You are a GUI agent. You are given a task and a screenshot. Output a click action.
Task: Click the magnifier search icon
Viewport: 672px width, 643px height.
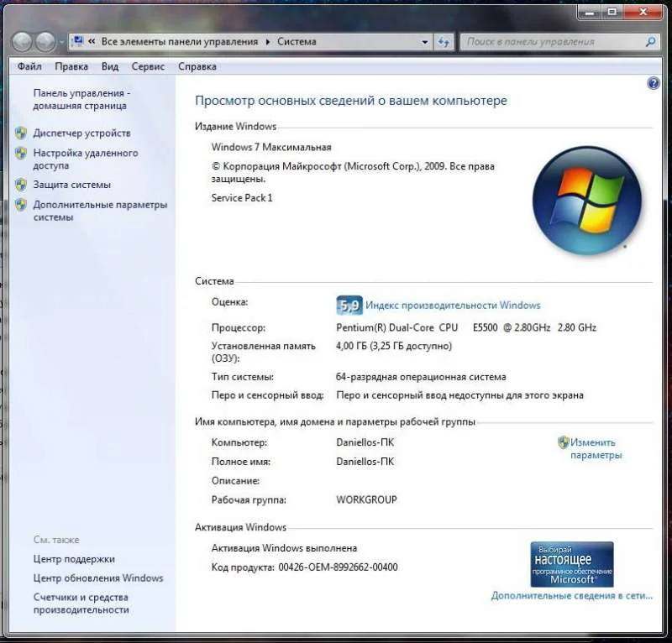pos(650,42)
